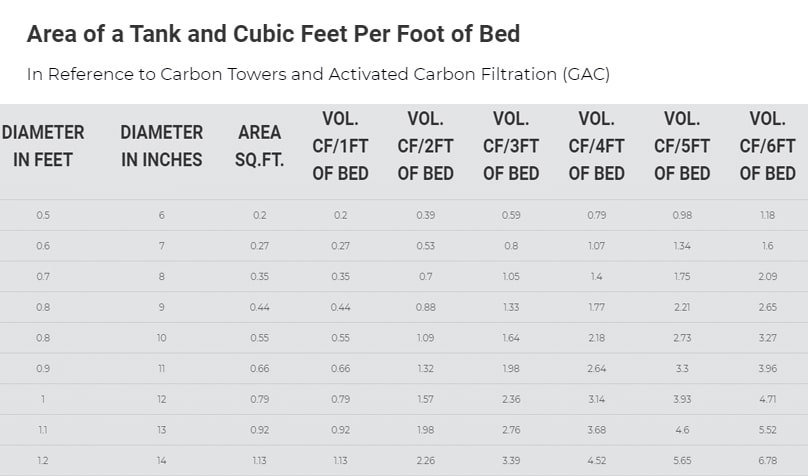Select the 'Vol. CF/5FT of Bed' header
808x476 pixels.
(682, 146)
